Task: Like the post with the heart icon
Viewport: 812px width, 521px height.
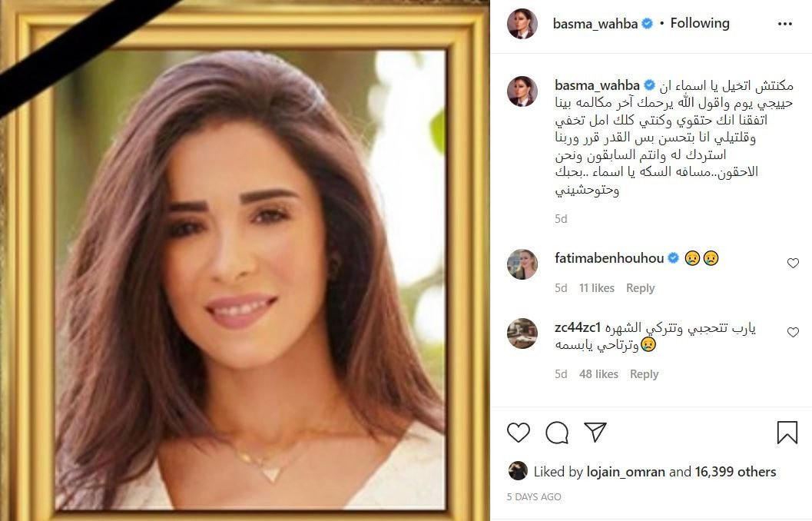Action: (518, 433)
